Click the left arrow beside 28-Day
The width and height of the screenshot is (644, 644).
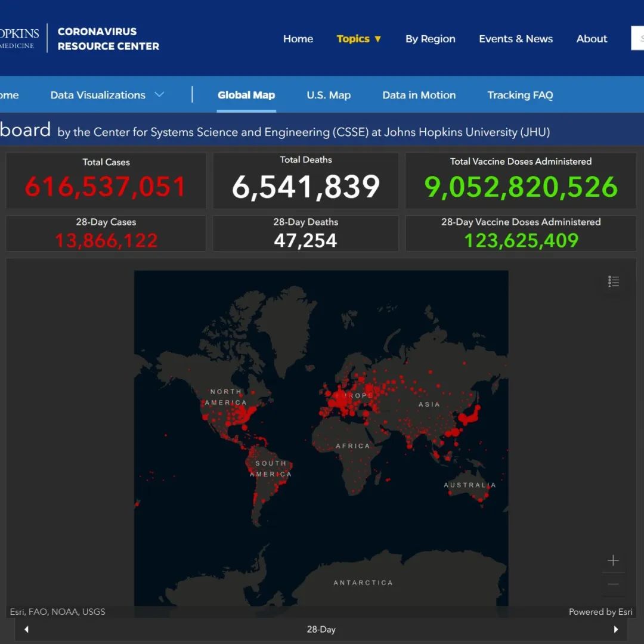point(26,629)
